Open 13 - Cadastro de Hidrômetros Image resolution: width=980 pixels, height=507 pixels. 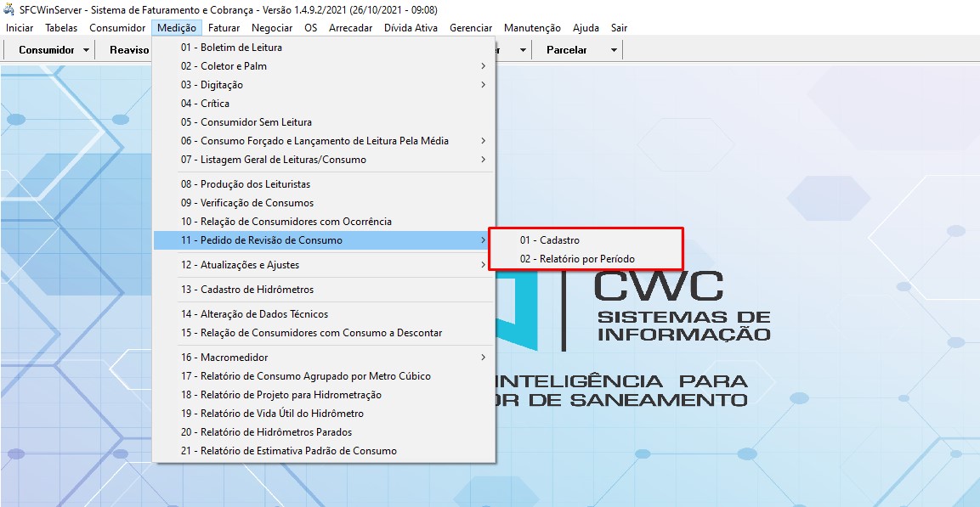(x=246, y=290)
